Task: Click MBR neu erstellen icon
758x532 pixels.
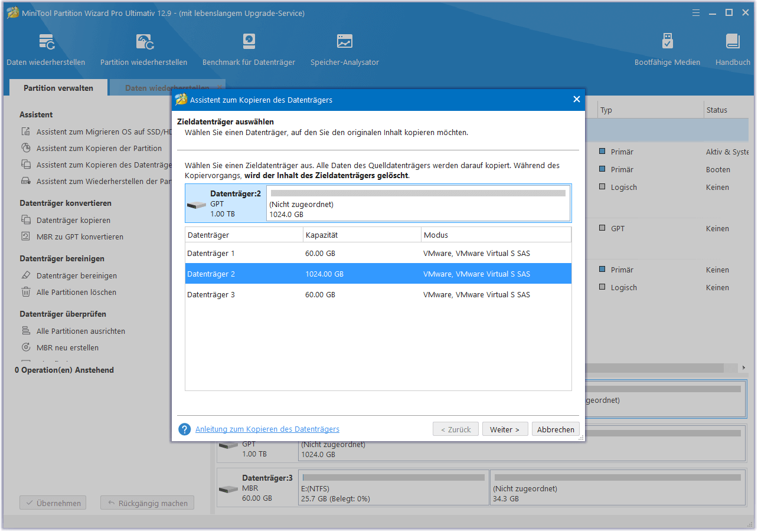Action: tap(26, 347)
